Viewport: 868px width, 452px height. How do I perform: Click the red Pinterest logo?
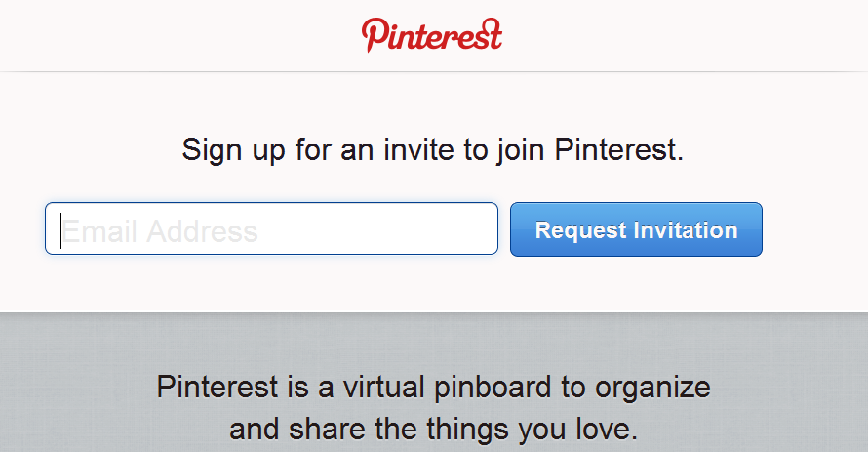pos(432,35)
